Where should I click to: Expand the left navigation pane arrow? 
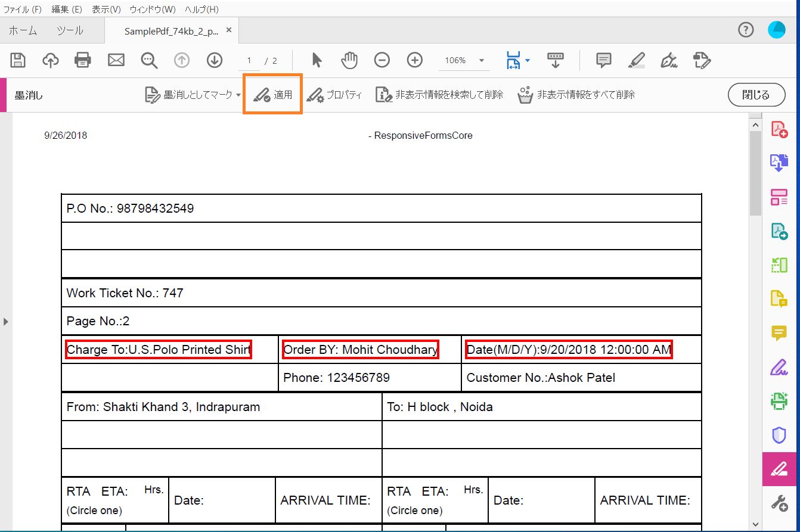(6, 322)
